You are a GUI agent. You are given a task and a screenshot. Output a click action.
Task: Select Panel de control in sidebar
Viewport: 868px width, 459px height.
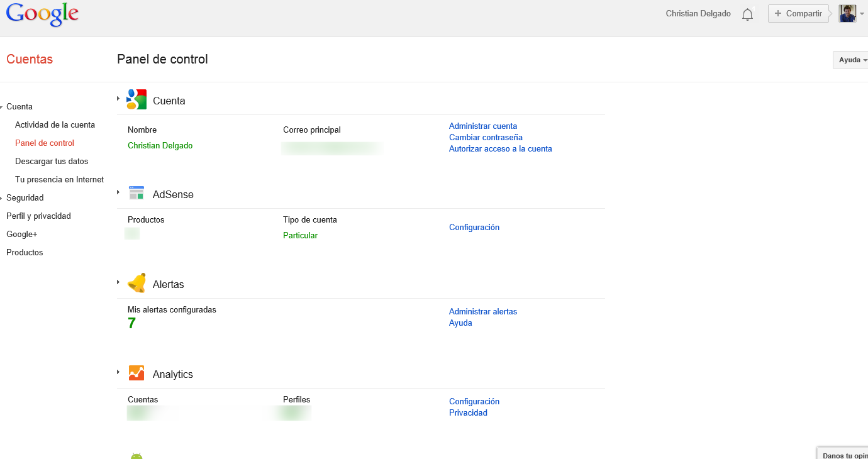tap(45, 143)
